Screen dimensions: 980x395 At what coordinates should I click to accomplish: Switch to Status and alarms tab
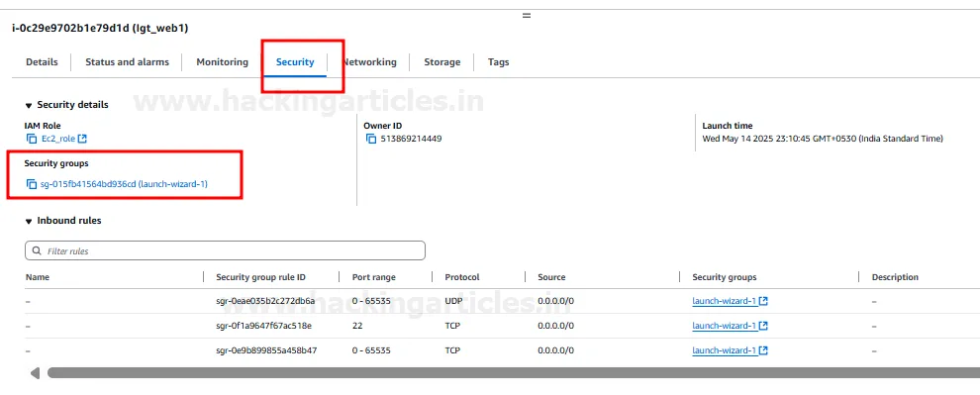point(127,62)
